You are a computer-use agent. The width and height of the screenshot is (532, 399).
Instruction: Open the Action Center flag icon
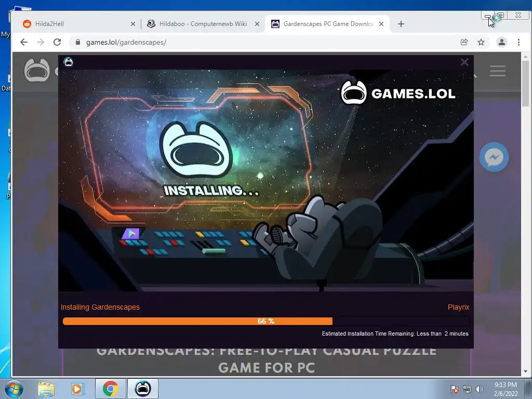455,389
